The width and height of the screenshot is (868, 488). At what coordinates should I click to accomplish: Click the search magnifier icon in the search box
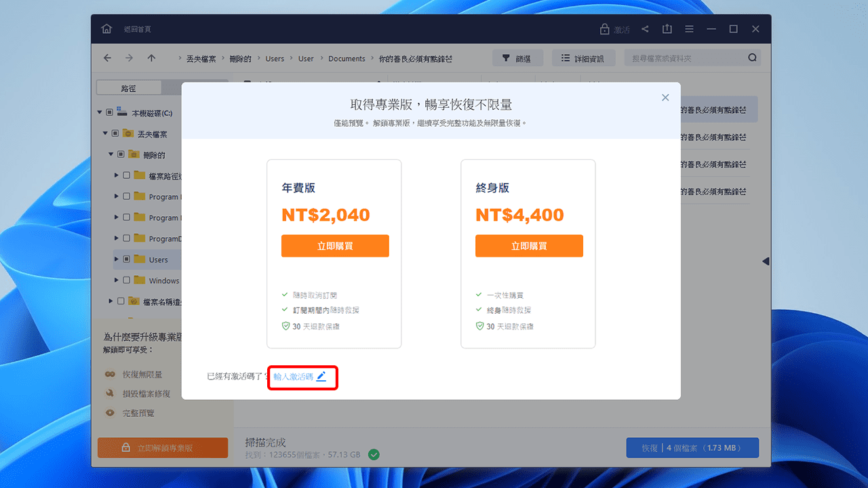pos(751,58)
